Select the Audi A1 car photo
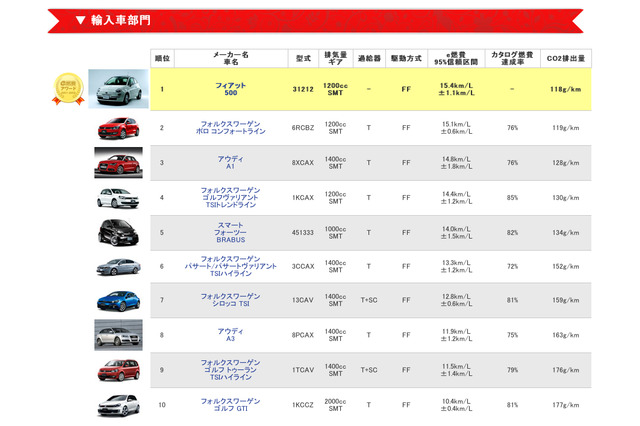Viewport: 640px width, 426px height. click(x=119, y=162)
